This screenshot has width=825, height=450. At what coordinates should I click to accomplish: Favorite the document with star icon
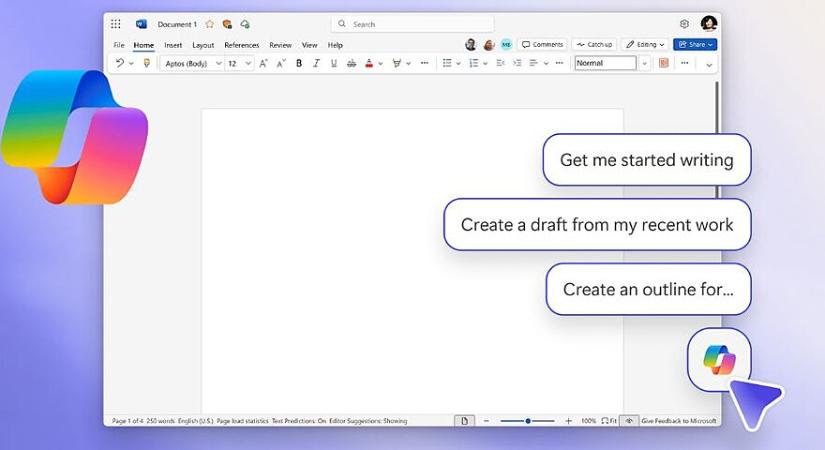tap(210, 24)
